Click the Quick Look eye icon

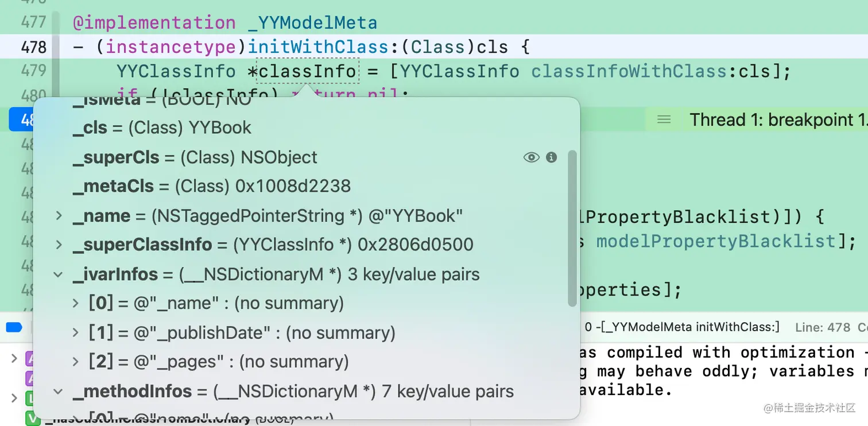[531, 157]
